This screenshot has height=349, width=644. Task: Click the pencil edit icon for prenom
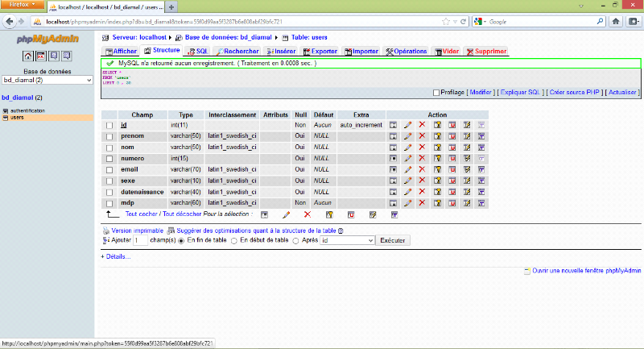pos(407,136)
